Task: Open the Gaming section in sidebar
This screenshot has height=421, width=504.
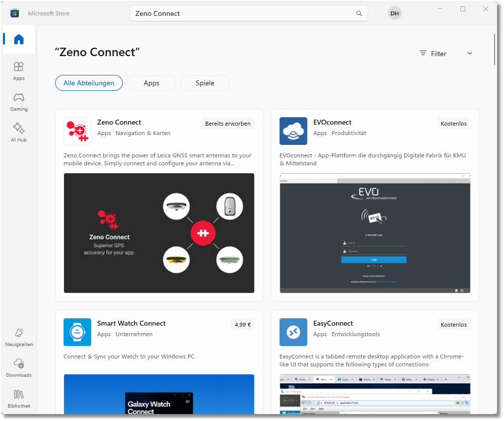Action: pos(19,101)
